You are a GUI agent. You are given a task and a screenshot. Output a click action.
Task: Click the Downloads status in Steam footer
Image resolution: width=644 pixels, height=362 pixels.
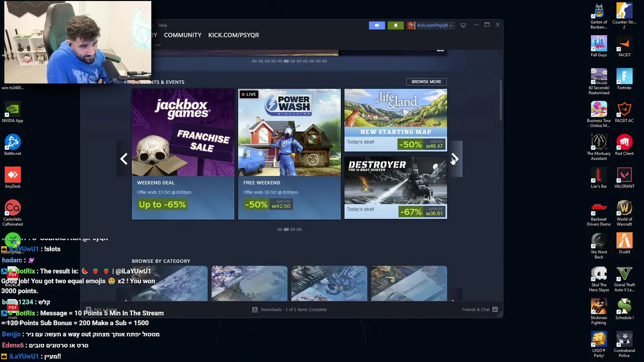click(293, 310)
